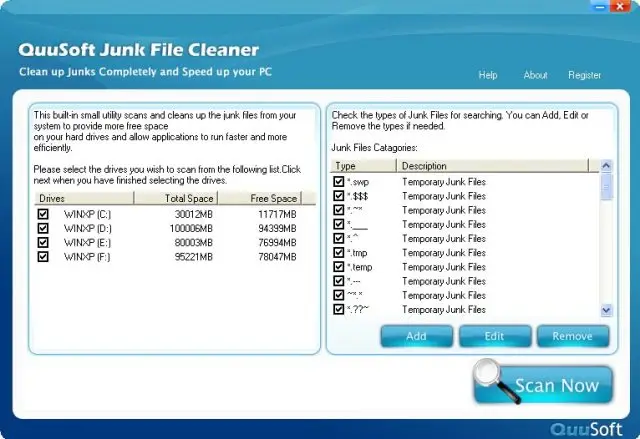The height and width of the screenshot is (439, 640).
Task: Select the WINXP (F:) drive row label
Action: (x=87, y=257)
